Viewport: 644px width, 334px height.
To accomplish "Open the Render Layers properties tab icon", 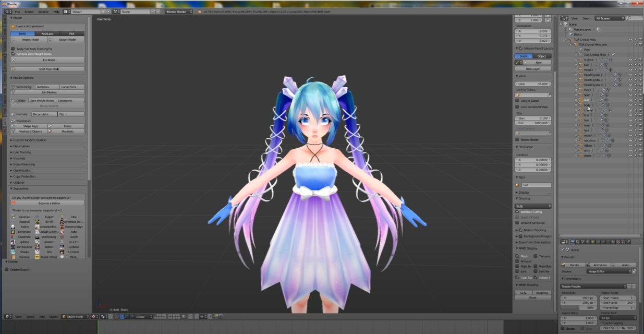I will tap(579, 242).
